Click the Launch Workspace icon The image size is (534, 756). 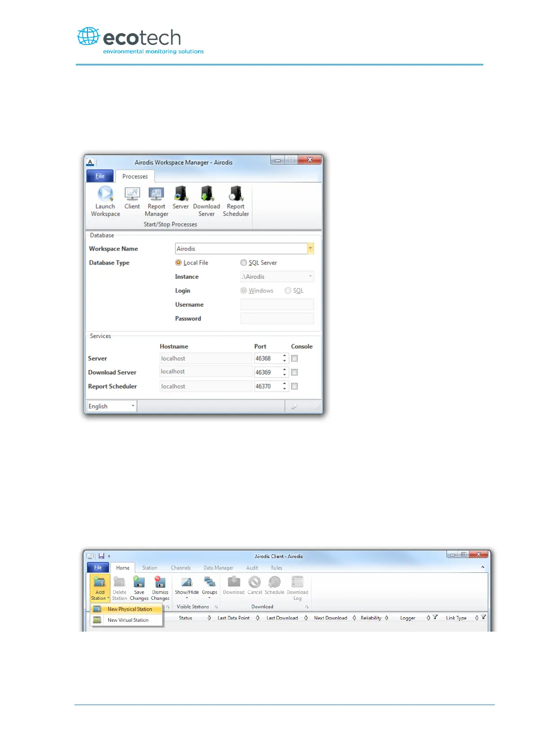tap(105, 193)
